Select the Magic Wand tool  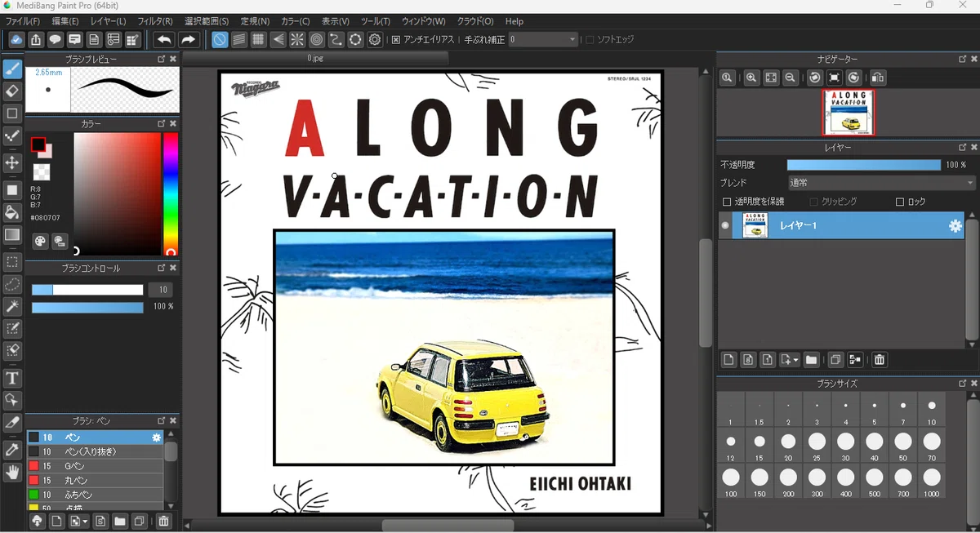click(12, 306)
